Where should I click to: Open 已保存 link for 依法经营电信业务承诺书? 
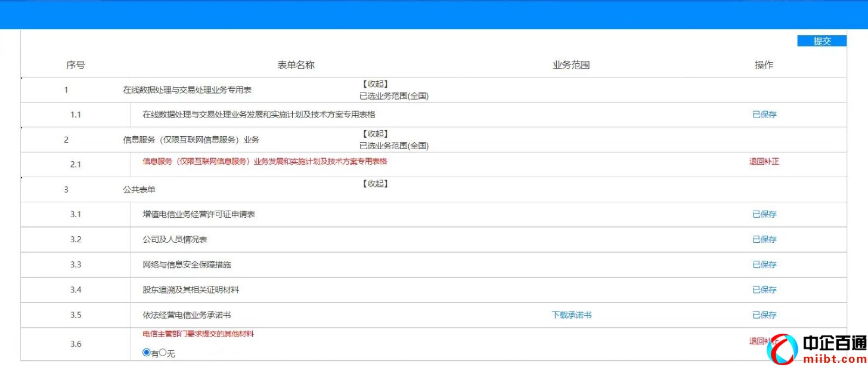(764, 315)
